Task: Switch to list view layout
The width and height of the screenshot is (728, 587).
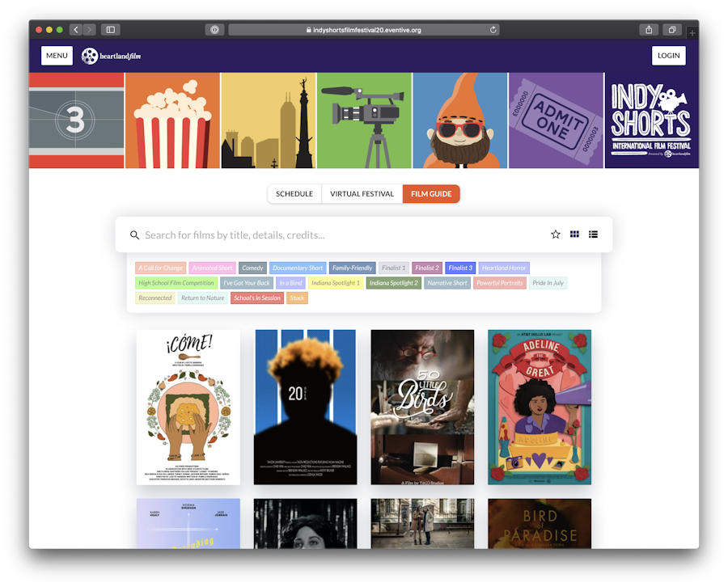Action: 593,234
